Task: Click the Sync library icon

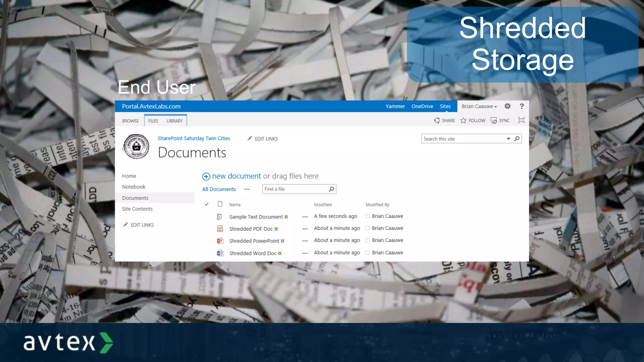Action: [494, 120]
